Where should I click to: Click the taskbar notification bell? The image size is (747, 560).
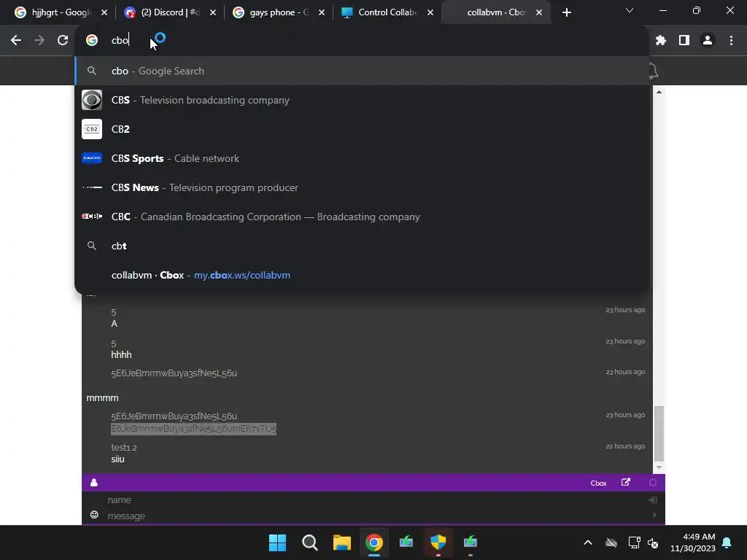coord(727,542)
